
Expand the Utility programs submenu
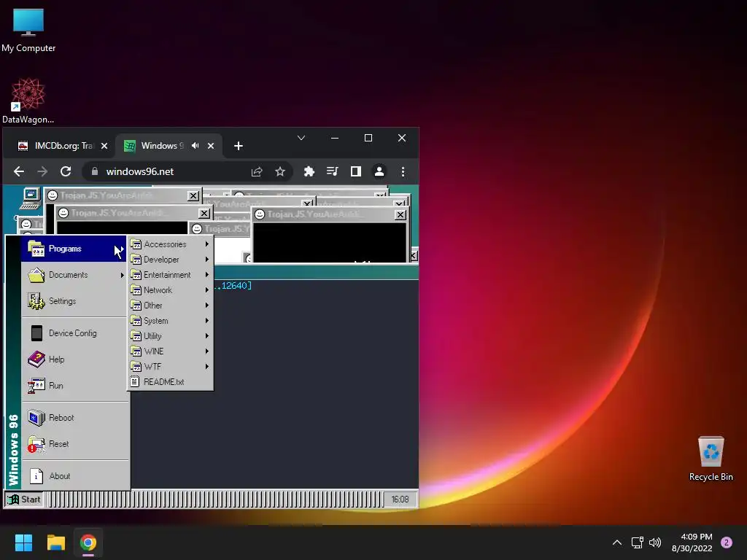coord(171,335)
